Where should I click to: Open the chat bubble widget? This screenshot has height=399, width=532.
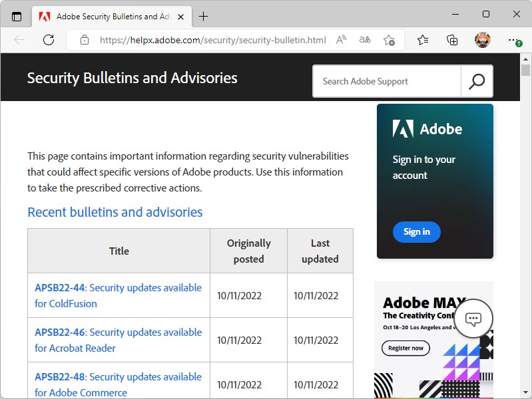(473, 319)
